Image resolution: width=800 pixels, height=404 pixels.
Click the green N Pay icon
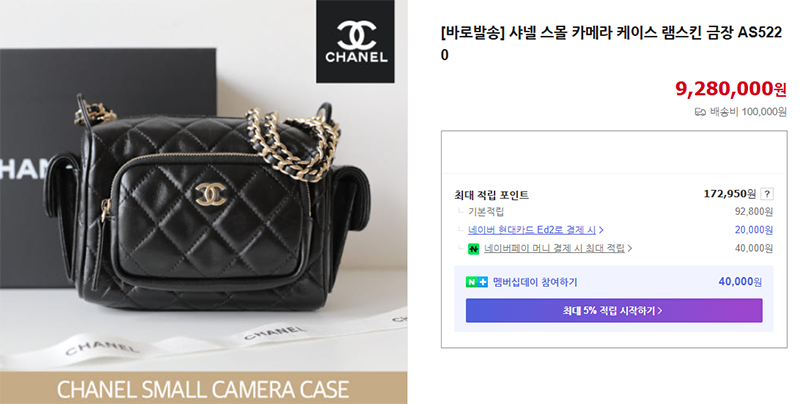pos(474,248)
